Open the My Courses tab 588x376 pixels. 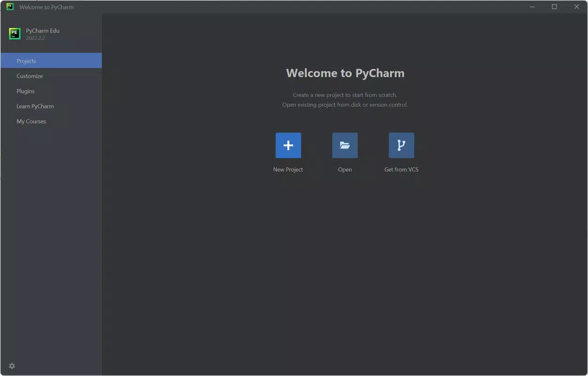coord(51,121)
